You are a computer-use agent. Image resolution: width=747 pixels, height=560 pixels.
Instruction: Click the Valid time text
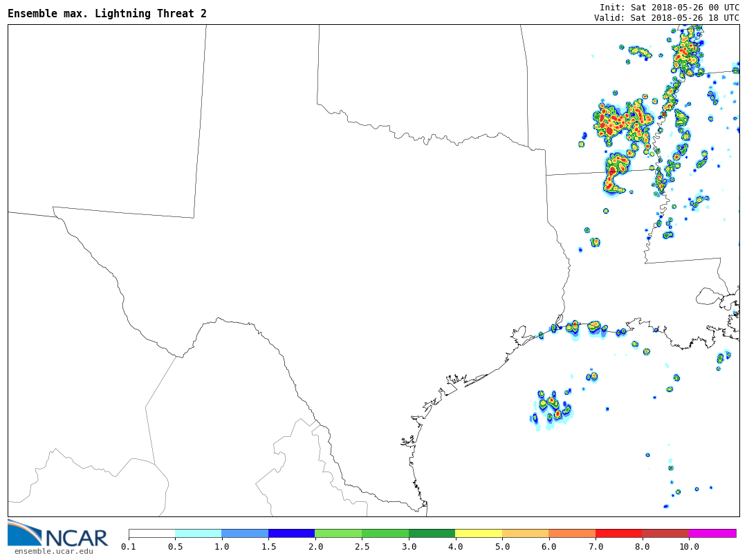coord(666,18)
